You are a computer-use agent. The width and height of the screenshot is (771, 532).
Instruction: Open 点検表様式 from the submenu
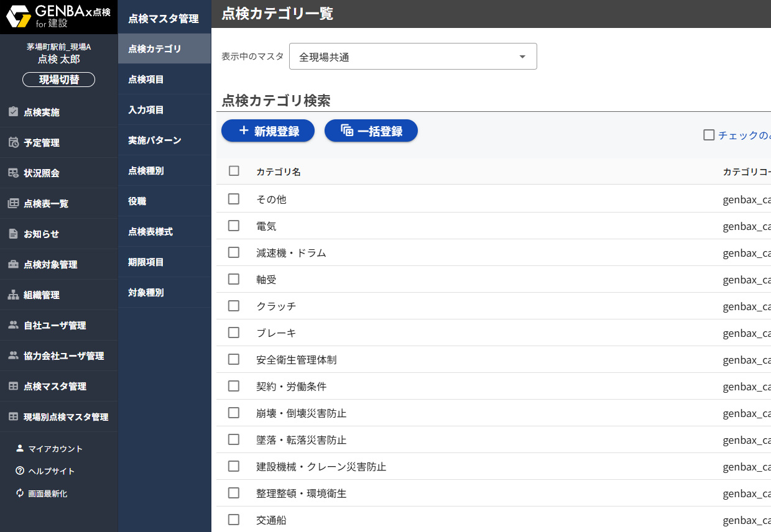click(x=150, y=232)
